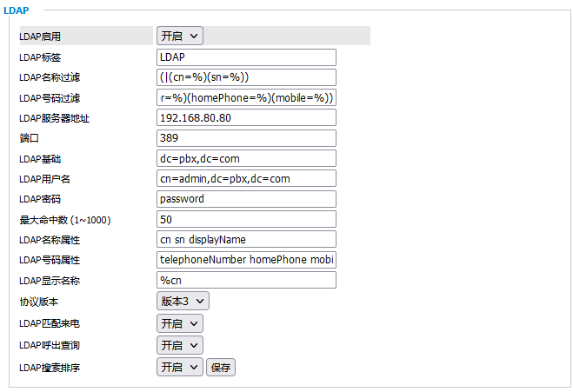Edit the LDAP名称过滤 filter field
This screenshot has height=392, width=573.
pyautogui.click(x=246, y=77)
